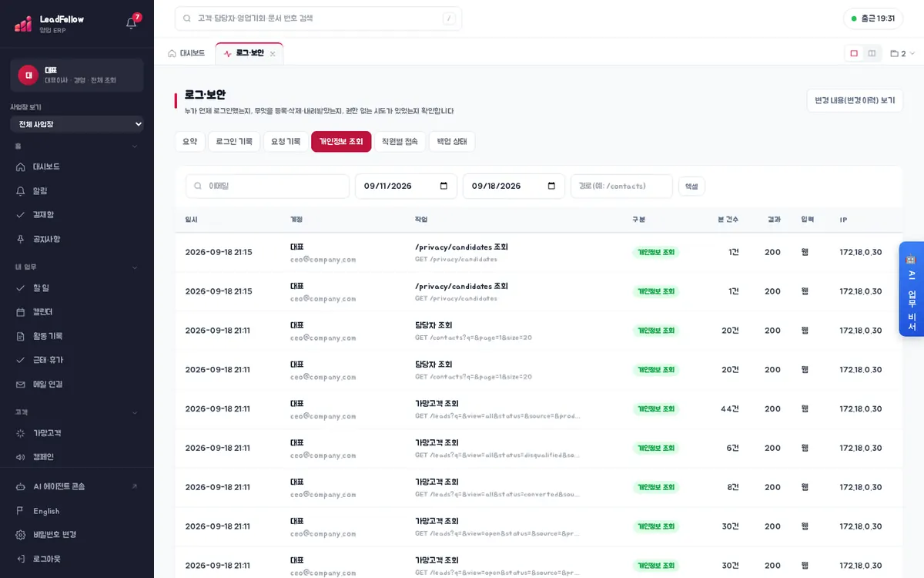924x578 pixels.
Task: Select the 로그인 기록 tab
Action: pos(234,141)
